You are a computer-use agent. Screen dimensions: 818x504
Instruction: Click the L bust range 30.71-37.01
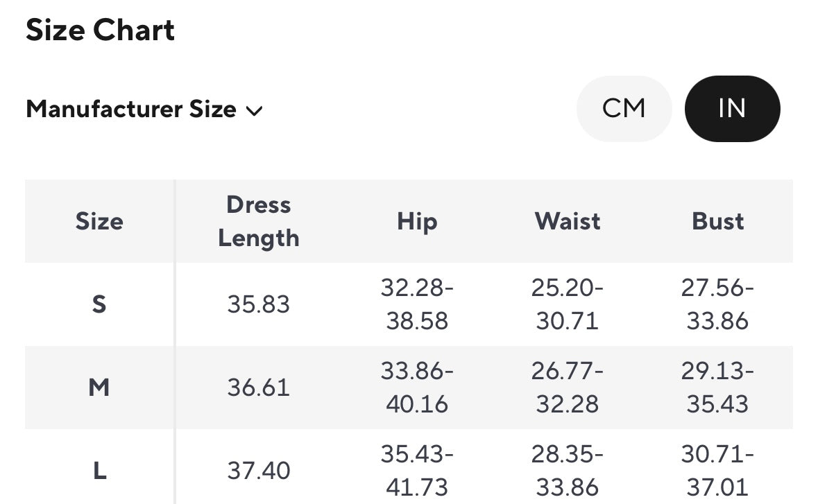[x=717, y=471]
